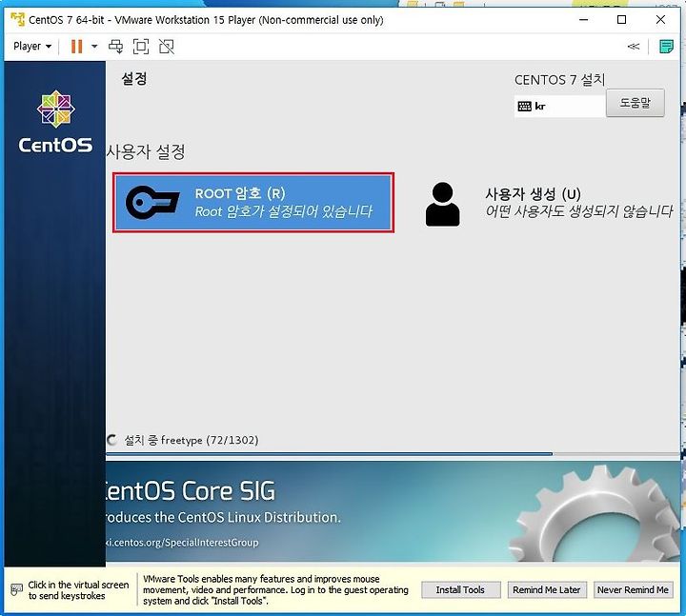
Task: Click the user silhouette icon
Action: point(442,204)
